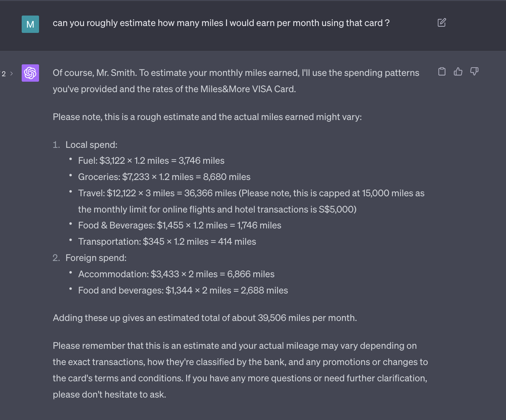Click the Food & Beverages 1,746 miles line
Screen dimensions: 506x420
click(x=180, y=226)
